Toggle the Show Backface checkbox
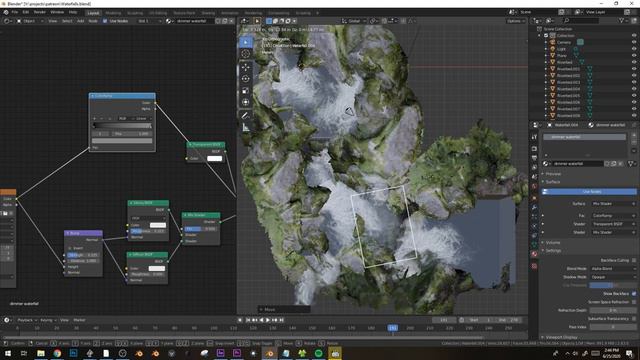This screenshot has width=640, height=360. pos(633,293)
